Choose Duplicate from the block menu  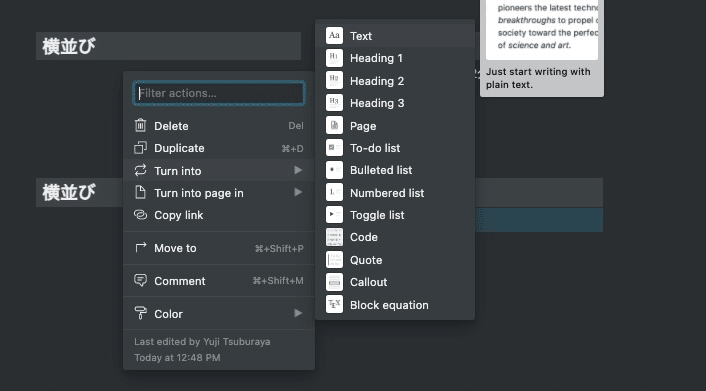[x=219, y=148]
